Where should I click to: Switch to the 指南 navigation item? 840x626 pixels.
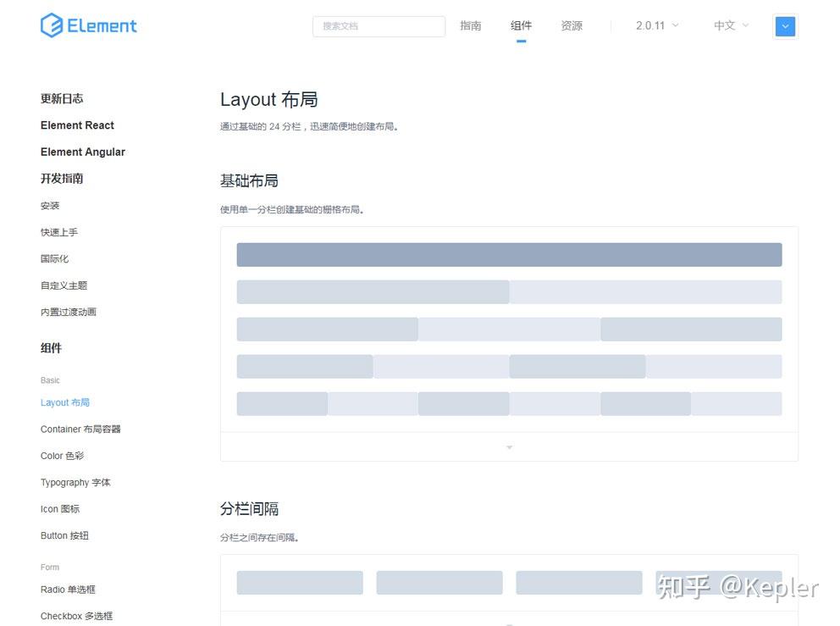471,25
